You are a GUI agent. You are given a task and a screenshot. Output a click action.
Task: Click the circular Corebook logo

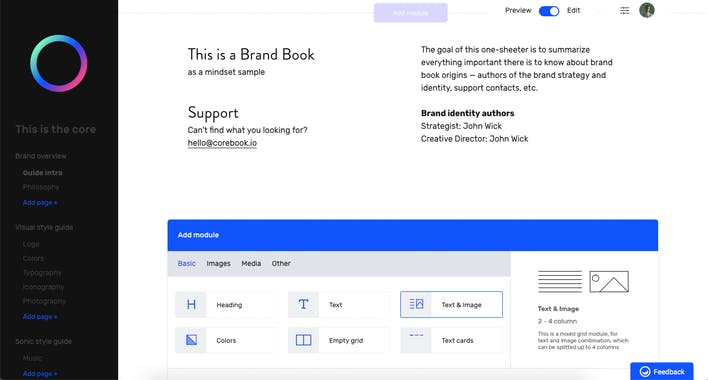(x=59, y=63)
